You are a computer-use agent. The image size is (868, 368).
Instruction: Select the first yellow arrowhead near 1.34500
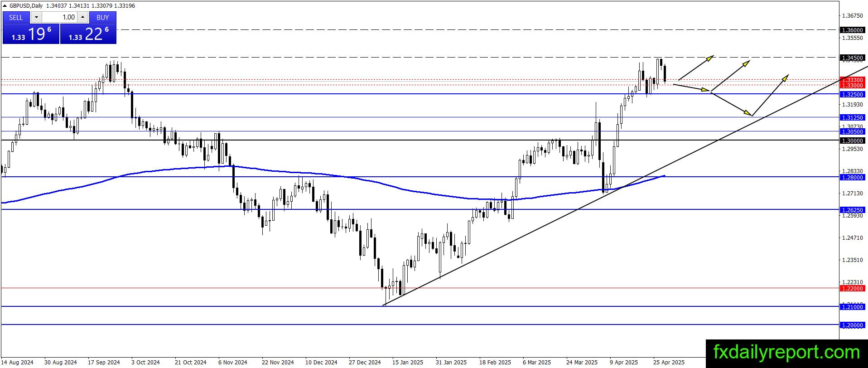point(710,58)
